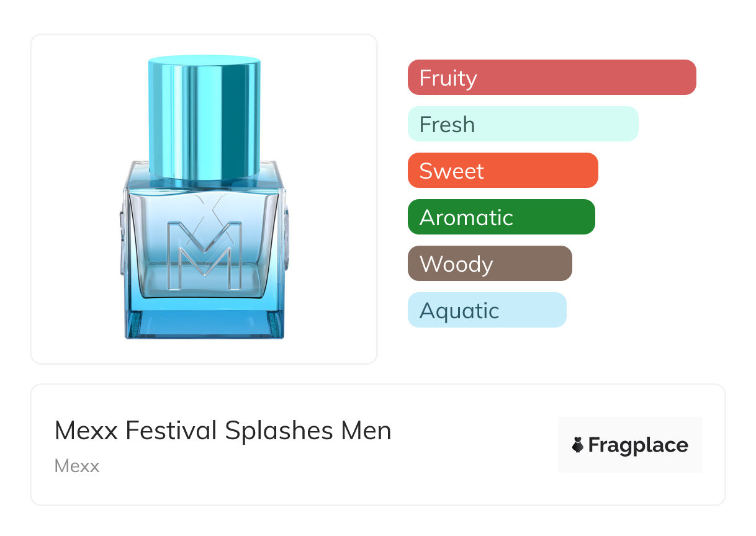Screen dimensions: 756x536
Task: Select the mint Fresh accord bar
Action: click(523, 124)
